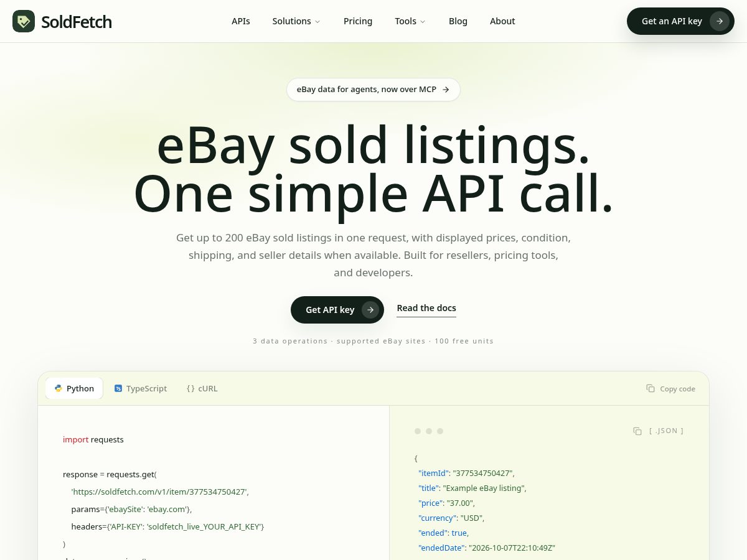Screen dimensions: 747x560
Task: Click the "endedDate" JSON line
Action: (487, 548)
